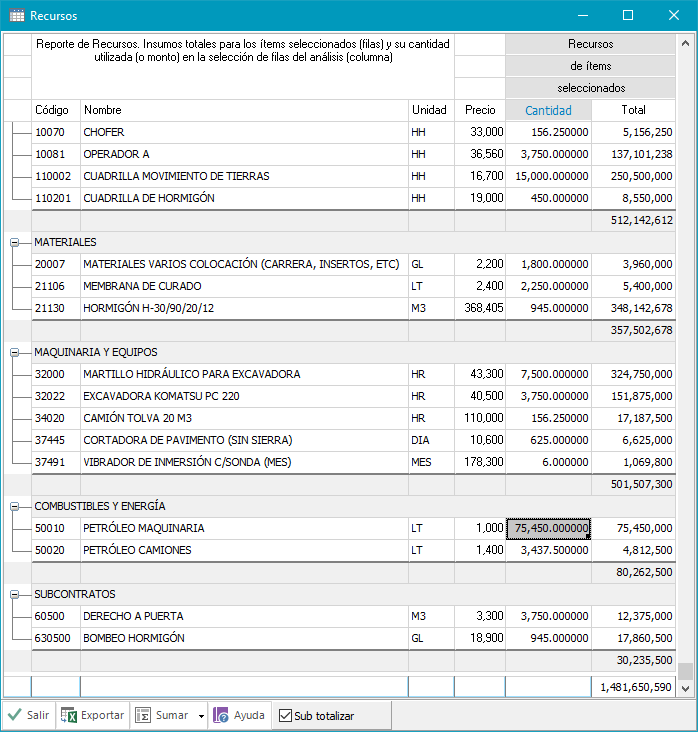
Task: Sort by the Cantidad column header
Action: tap(548, 110)
